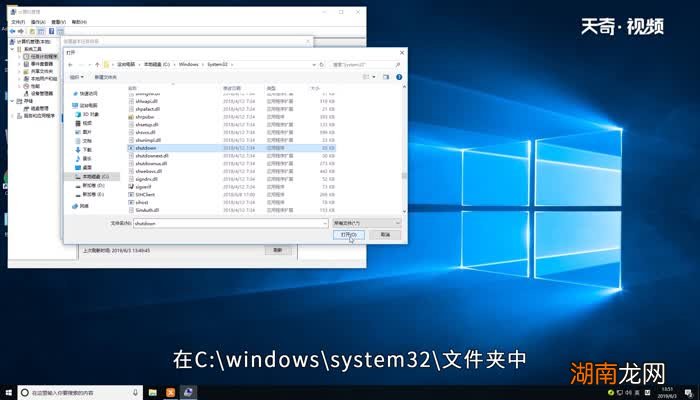The height and width of the screenshot is (400, 700).
Task: Open Downloads (下载) in navigation pane
Action: click(83, 150)
